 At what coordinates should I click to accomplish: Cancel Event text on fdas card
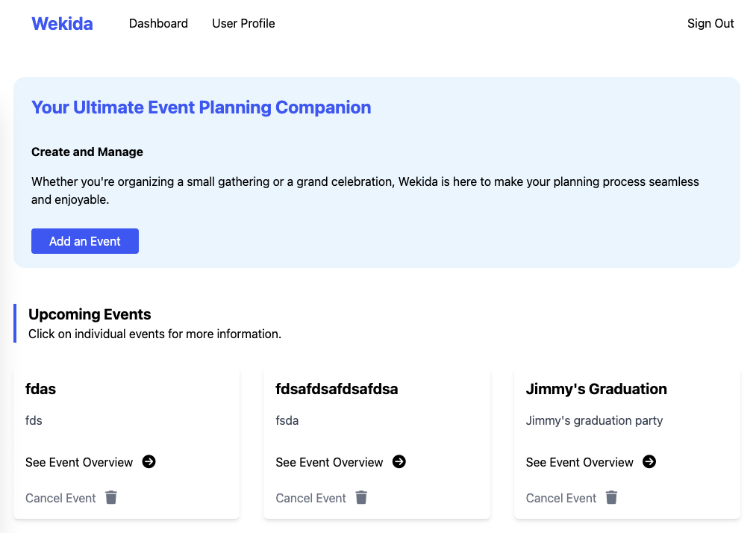[60, 498]
